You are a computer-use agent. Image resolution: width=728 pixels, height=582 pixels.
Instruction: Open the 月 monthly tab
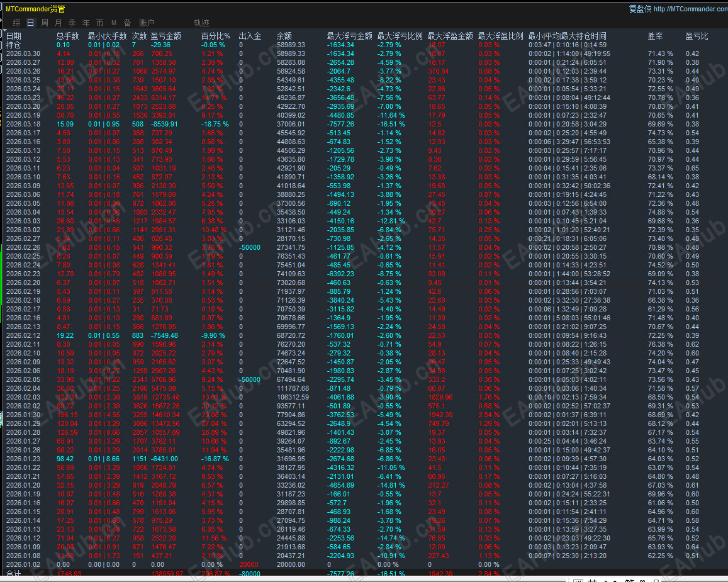click(58, 23)
